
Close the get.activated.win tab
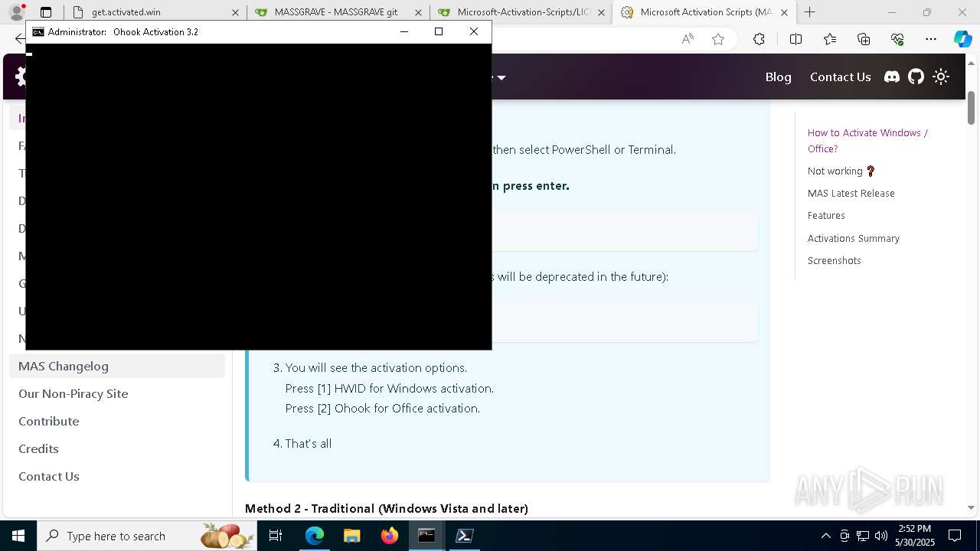235,12
